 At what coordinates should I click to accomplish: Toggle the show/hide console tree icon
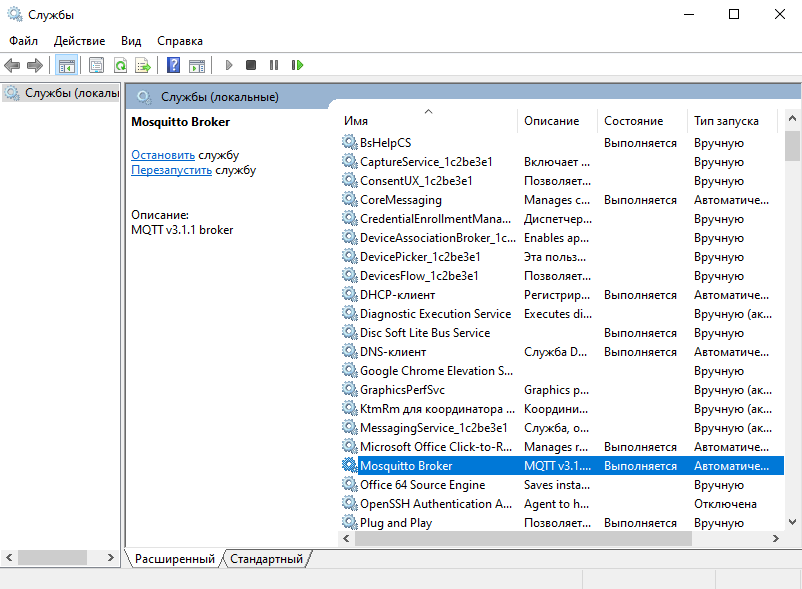[x=67, y=65]
